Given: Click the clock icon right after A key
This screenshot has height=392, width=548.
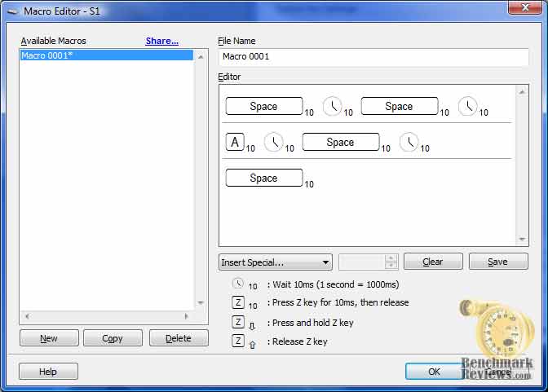Looking at the screenshot, I should (x=273, y=142).
